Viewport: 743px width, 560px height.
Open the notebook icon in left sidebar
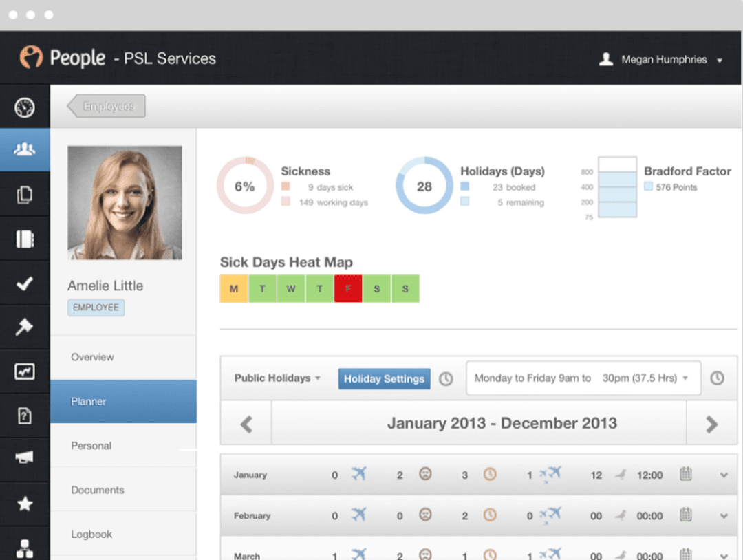click(25, 239)
